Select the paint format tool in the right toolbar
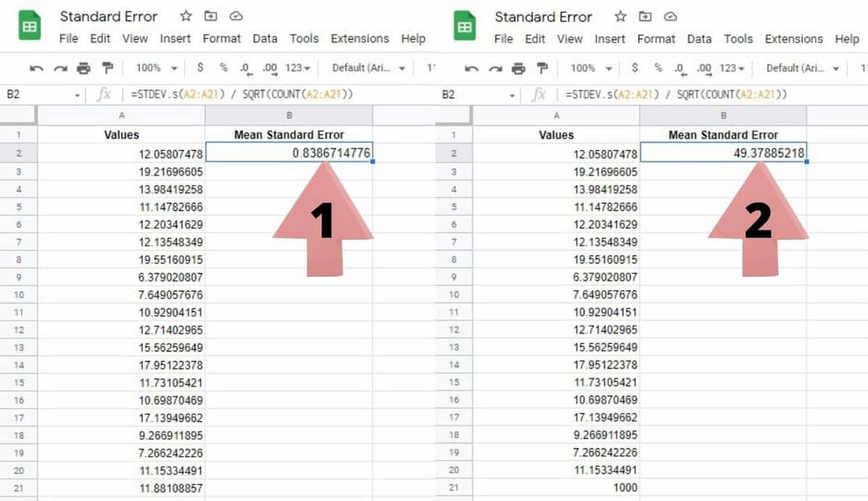 click(x=542, y=69)
